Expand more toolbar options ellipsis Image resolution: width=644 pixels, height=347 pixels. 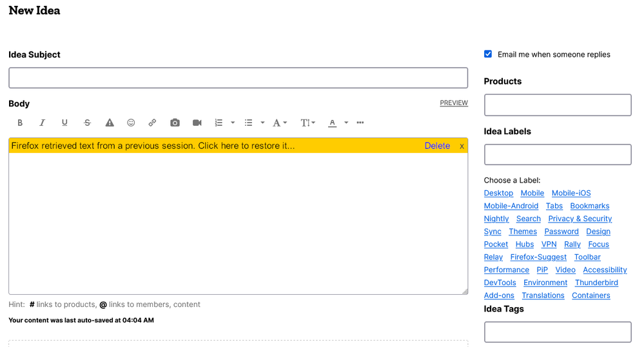(x=360, y=123)
